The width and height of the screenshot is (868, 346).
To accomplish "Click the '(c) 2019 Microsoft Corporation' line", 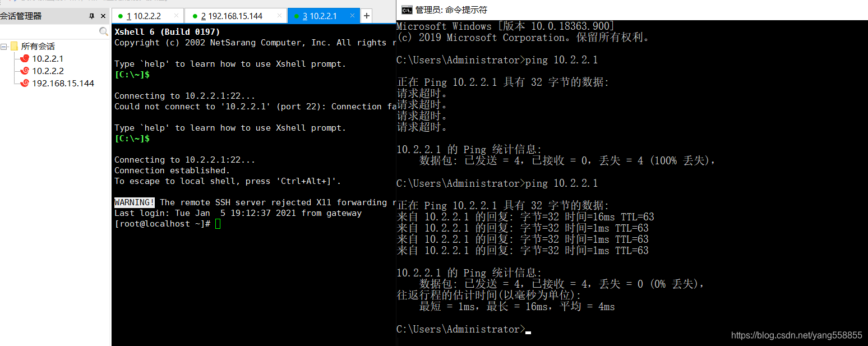I will [x=524, y=38].
